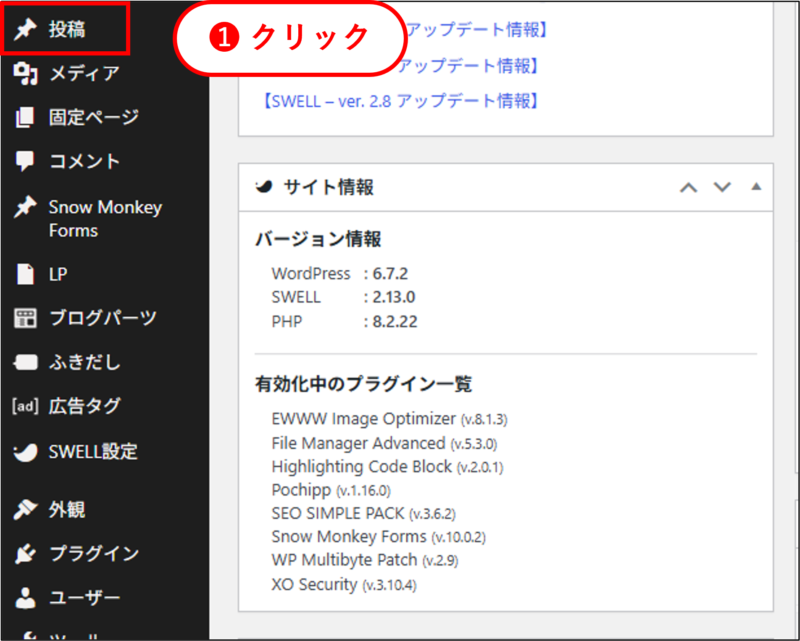Click the メディア media icon
This screenshot has width=800, height=641.
[25, 73]
